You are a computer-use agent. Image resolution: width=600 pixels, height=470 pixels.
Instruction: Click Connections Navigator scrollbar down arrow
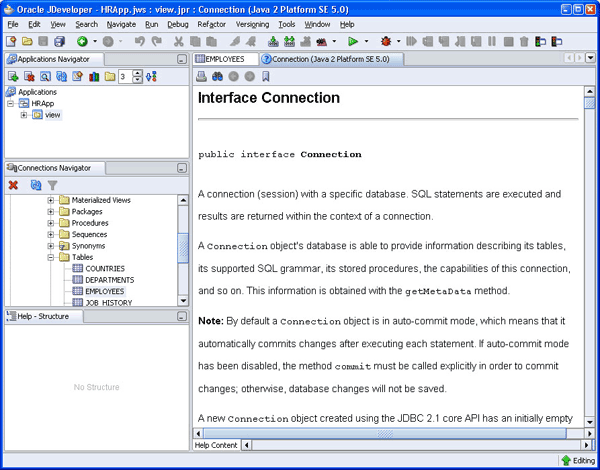tap(183, 301)
